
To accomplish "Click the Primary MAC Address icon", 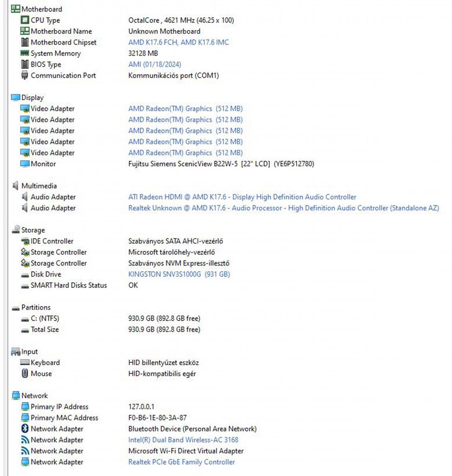I will tap(25, 418).
